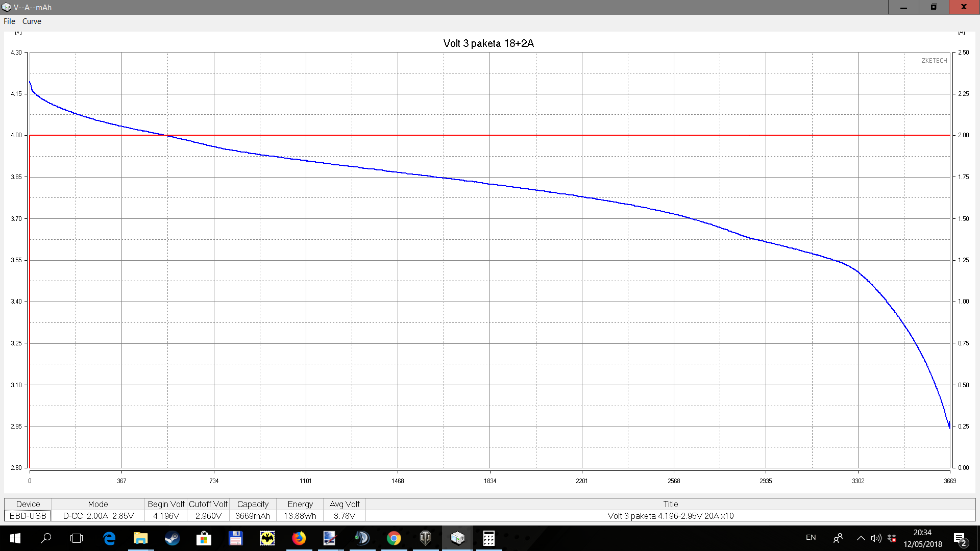Click the Dropbox tray icon

pyautogui.click(x=892, y=538)
